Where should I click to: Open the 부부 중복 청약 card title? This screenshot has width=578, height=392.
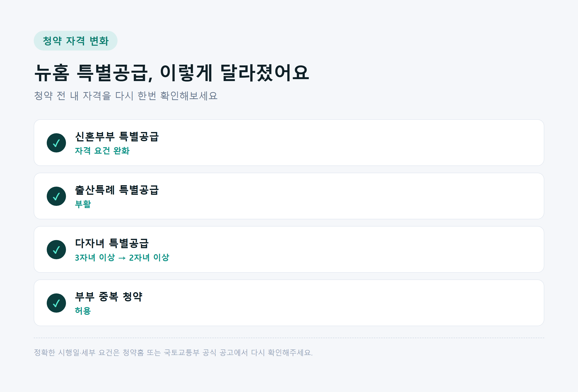click(x=109, y=297)
